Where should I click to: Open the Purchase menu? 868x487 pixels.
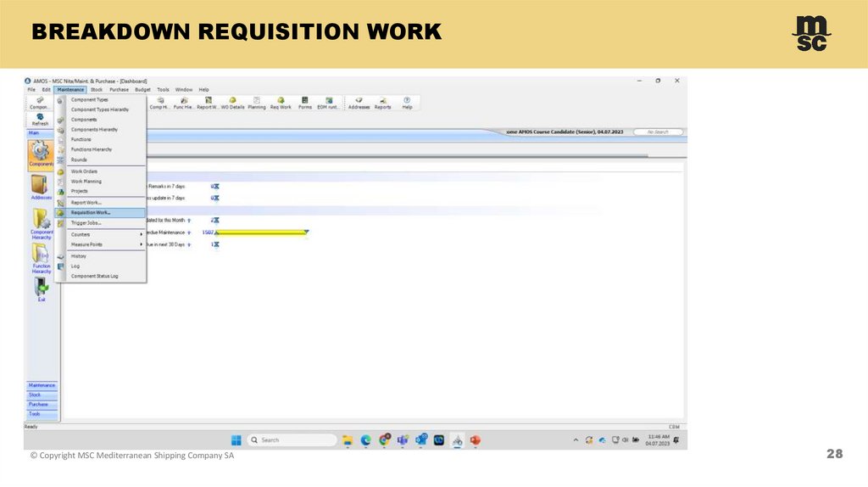(x=119, y=89)
